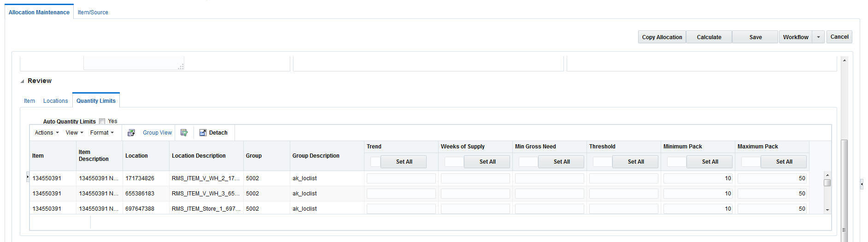This screenshot has width=868, height=242.
Task: Click the Group Description column header
Action: point(327,156)
